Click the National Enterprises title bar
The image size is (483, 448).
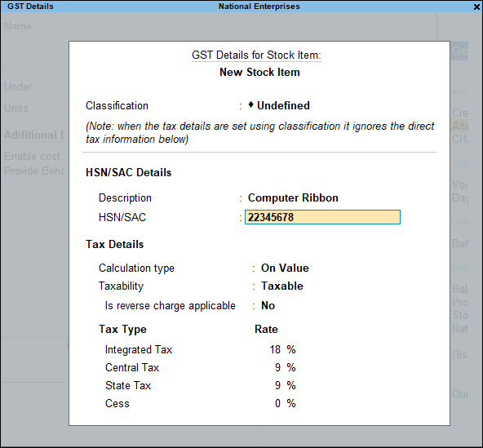tap(259, 7)
